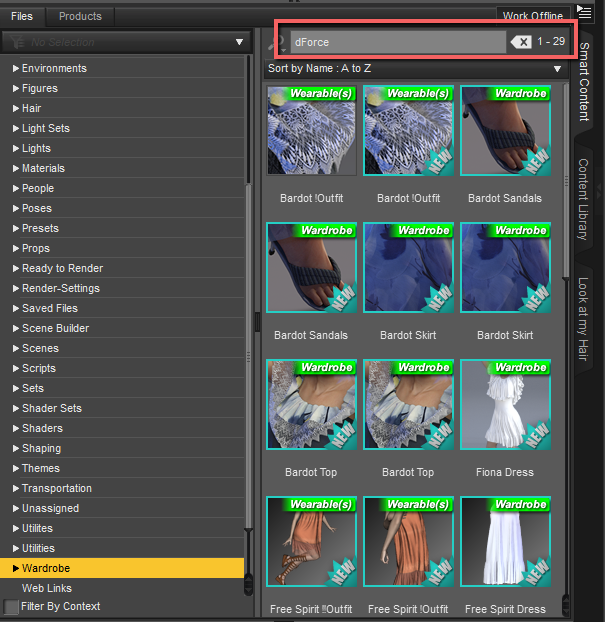Viewport: 605px width, 622px height.
Task: Select the Props category
Action: click(x=36, y=248)
